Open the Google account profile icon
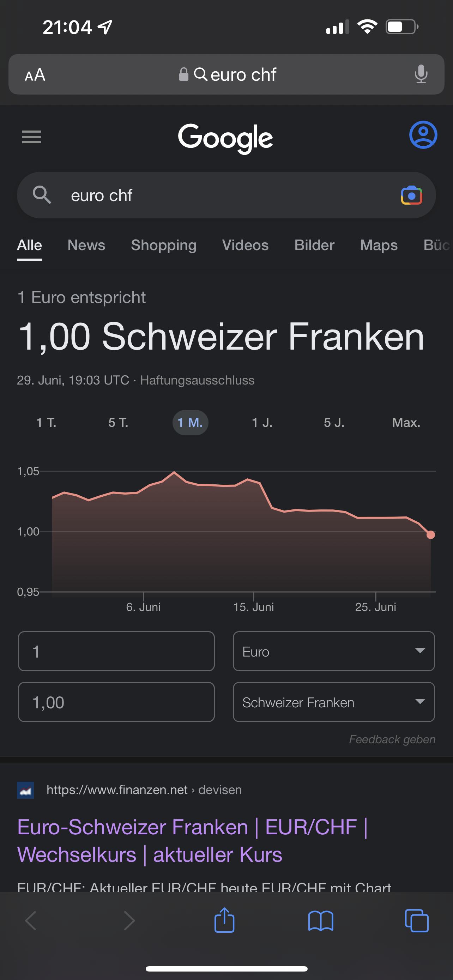 click(423, 135)
